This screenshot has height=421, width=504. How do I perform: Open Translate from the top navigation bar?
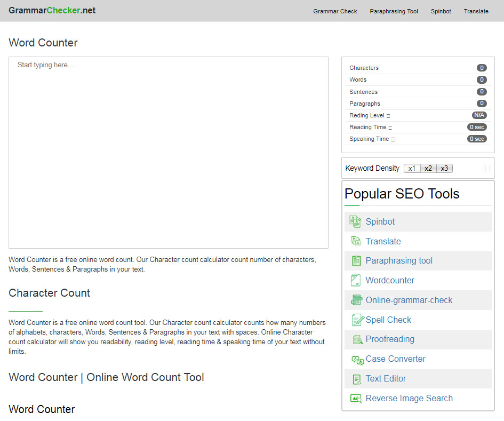pos(476,11)
